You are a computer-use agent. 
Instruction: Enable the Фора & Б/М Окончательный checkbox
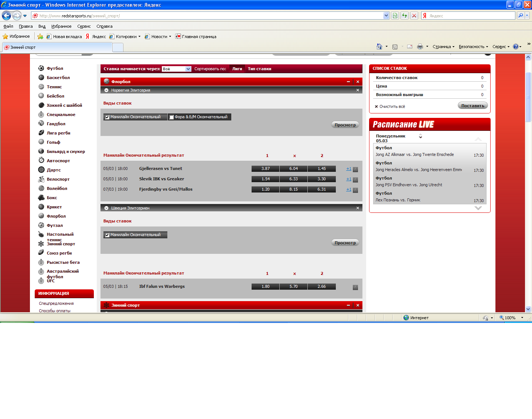tap(171, 117)
